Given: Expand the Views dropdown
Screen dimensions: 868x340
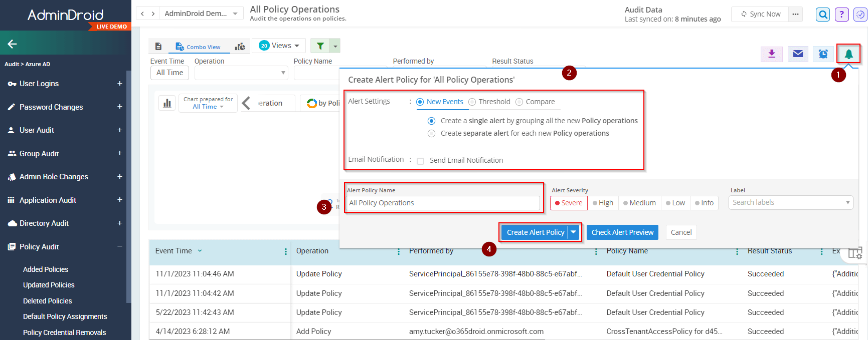Looking at the screenshot, I should coord(279,46).
